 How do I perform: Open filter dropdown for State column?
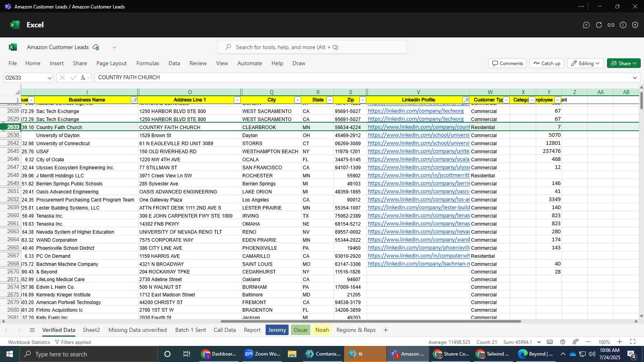pos(330,100)
